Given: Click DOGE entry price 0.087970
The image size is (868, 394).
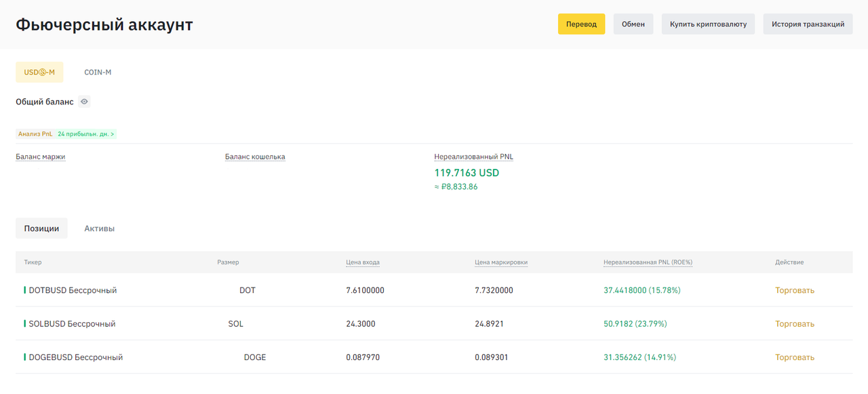Looking at the screenshot, I should [363, 357].
